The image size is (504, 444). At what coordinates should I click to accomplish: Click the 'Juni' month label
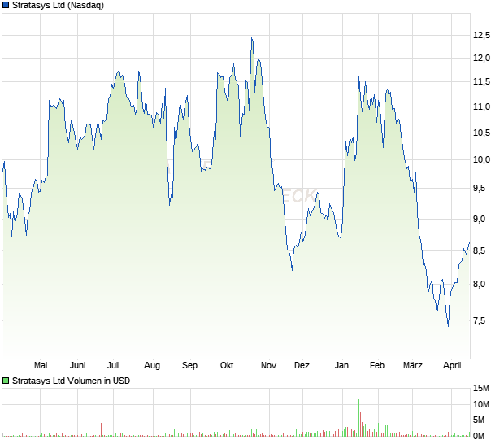click(x=77, y=365)
